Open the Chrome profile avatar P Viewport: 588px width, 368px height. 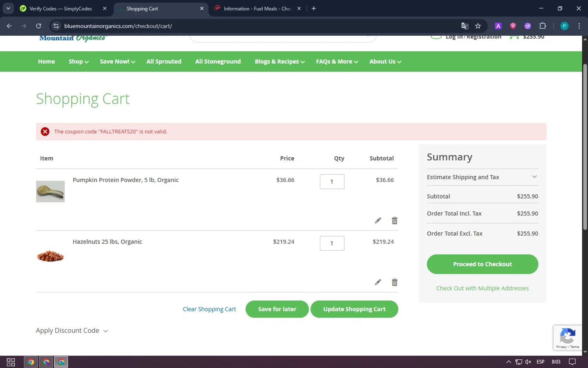564,26
